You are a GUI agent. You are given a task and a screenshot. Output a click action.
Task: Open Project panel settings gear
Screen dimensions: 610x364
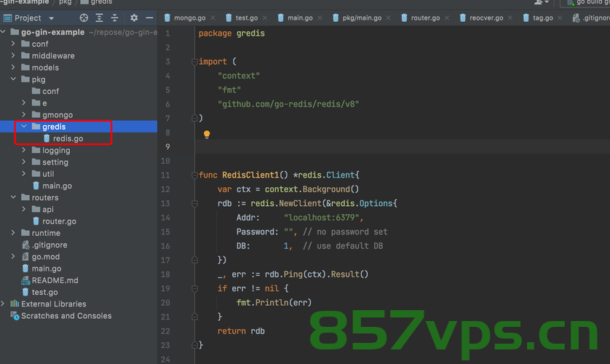pos(134,18)
